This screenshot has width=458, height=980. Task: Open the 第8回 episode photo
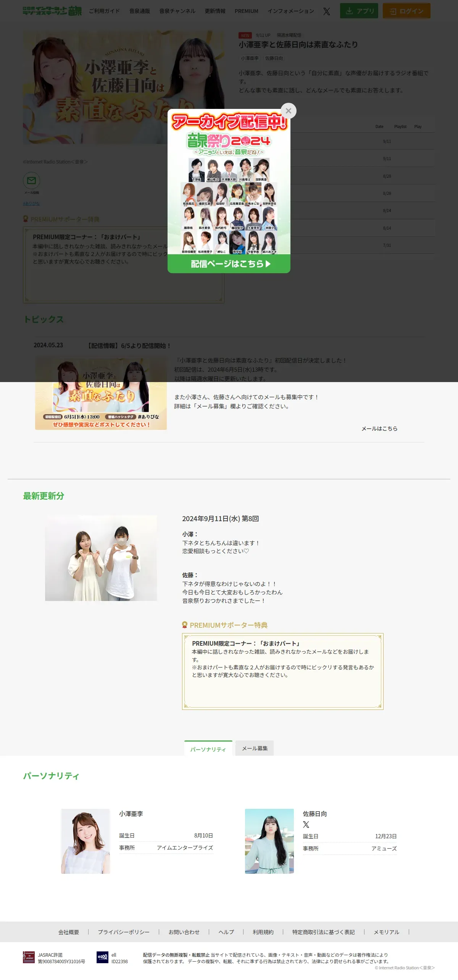click(101, 558)
